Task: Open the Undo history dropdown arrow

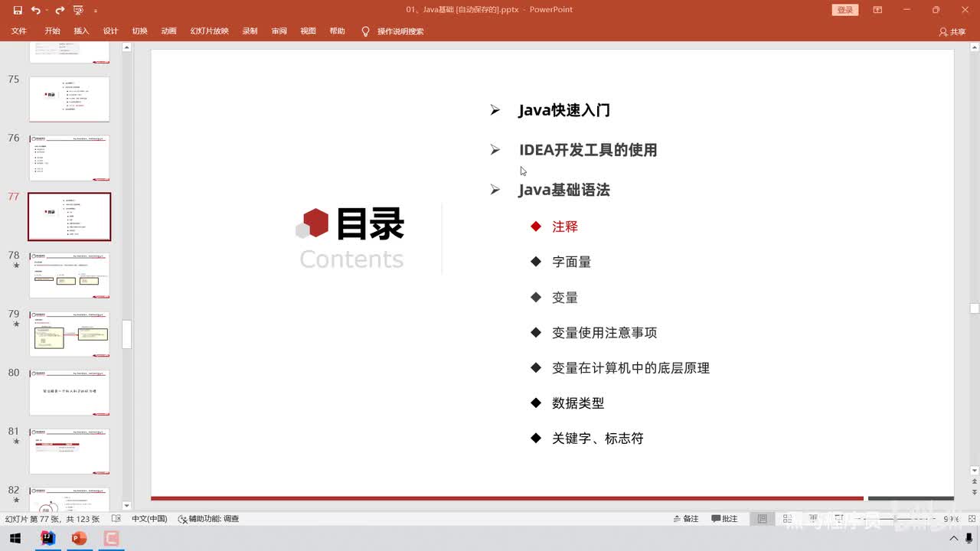Action: (x=46, y=11)
